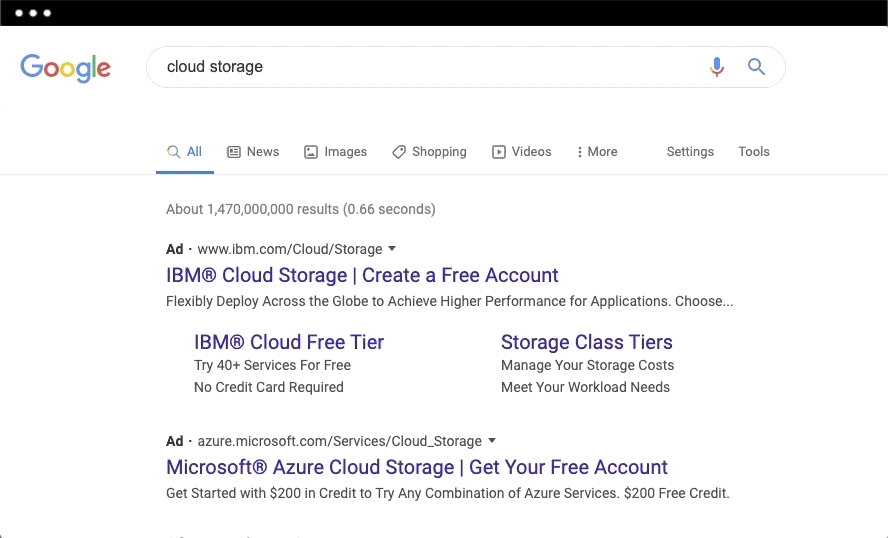888x538 pixels.
Task: Click the Images tab picture icon
Action: [311, 152]
